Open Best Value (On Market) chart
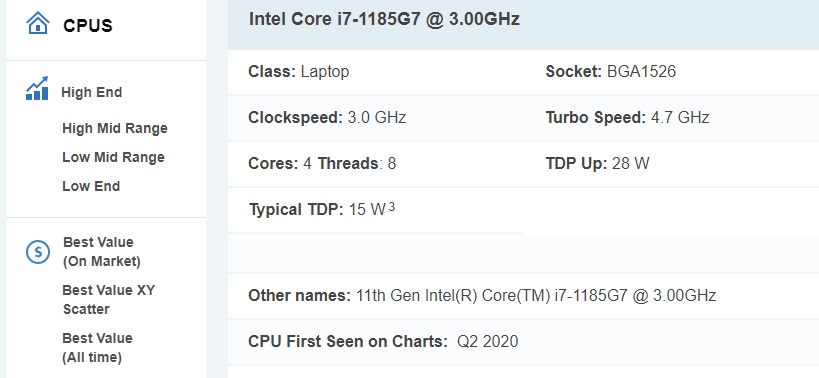 pos(102,252)
